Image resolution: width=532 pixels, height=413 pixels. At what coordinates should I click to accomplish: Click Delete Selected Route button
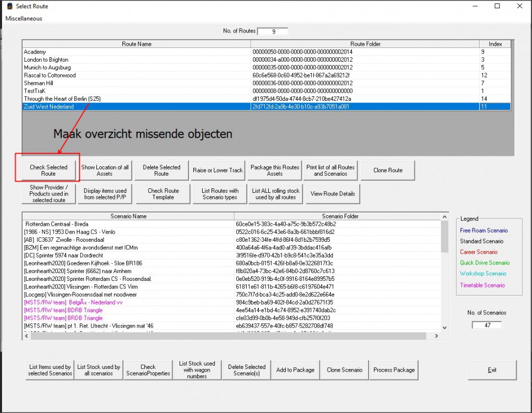(161, 170)
